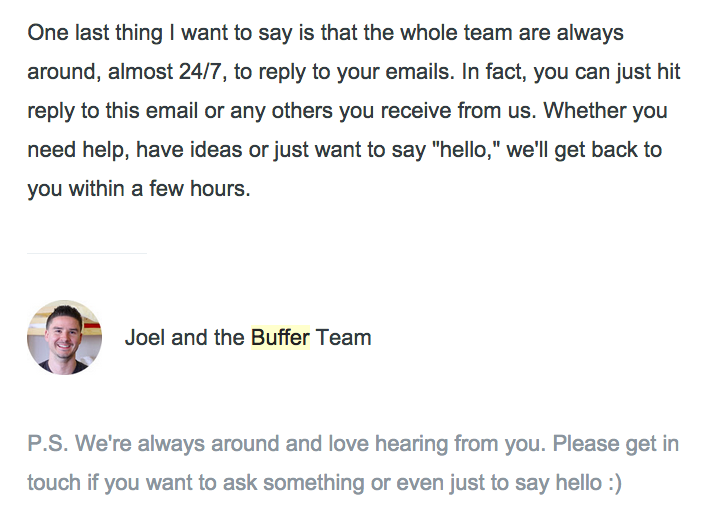Click the name "Joel" in the signature
717x507 pixels.
tap(145, 338)
